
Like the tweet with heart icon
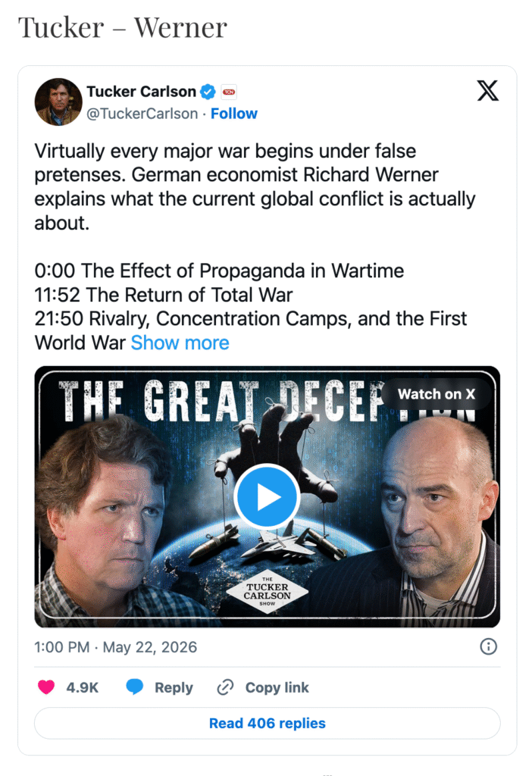[x=46, y=687]
